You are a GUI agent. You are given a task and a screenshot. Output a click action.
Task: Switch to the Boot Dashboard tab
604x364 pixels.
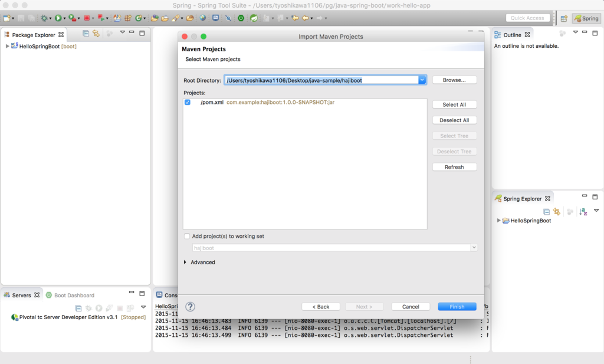click(x=70, y=295)
